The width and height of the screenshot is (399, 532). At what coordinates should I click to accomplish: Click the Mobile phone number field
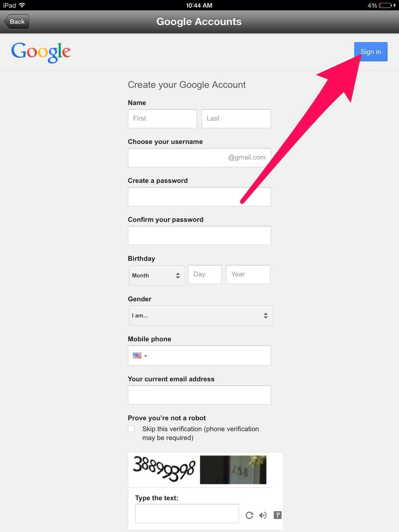point(199,356)
